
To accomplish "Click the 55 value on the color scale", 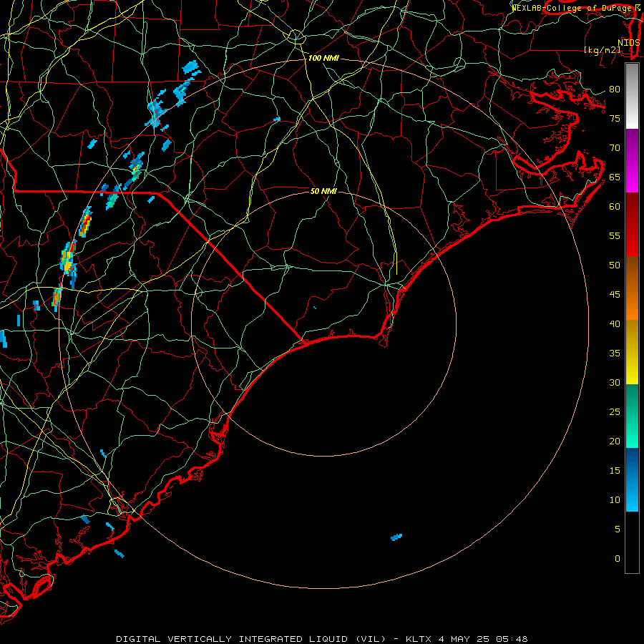I will click(x=615, y=235).
